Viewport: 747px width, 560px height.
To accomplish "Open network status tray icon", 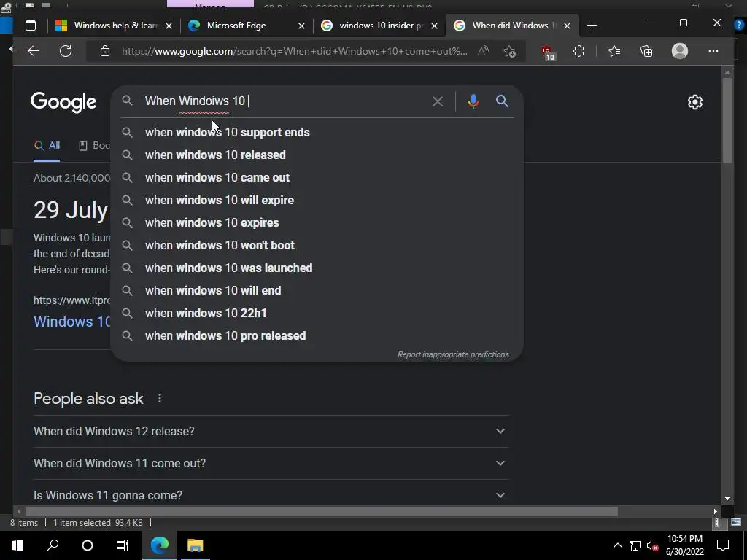I will click(x=635, y=545).
